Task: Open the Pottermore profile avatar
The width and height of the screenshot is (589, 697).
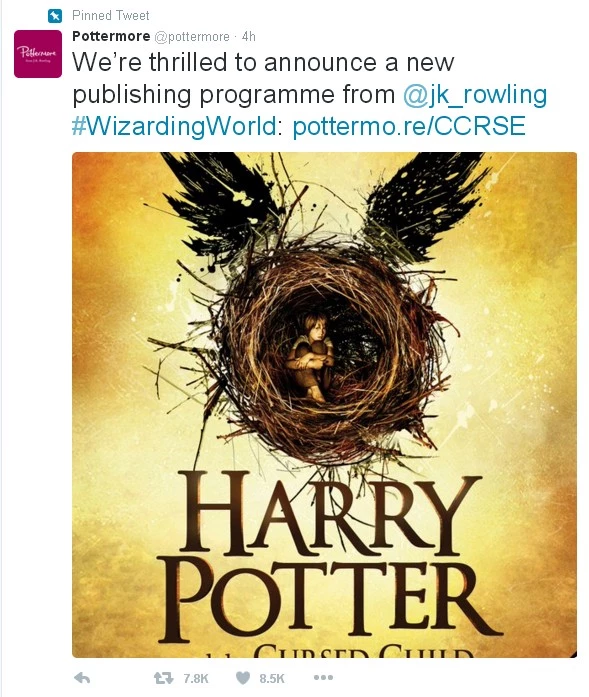Action: [38, 54]
